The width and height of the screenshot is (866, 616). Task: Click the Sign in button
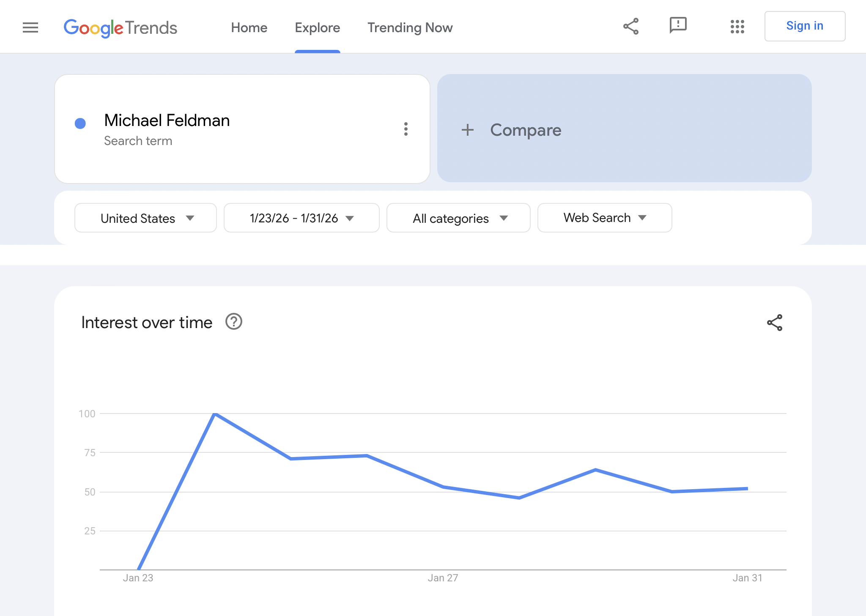tap(804, 26)
